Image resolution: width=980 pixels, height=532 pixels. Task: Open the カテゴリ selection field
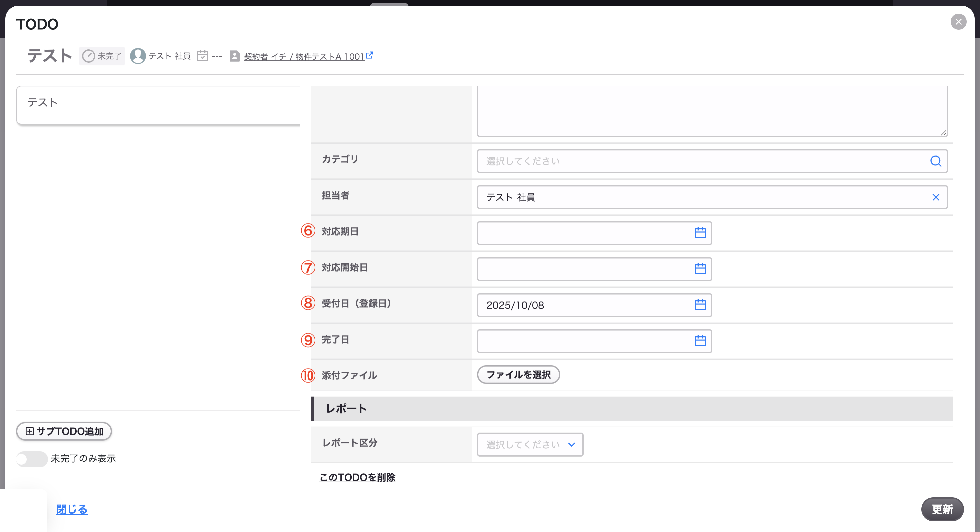click(x=712, y=161)
